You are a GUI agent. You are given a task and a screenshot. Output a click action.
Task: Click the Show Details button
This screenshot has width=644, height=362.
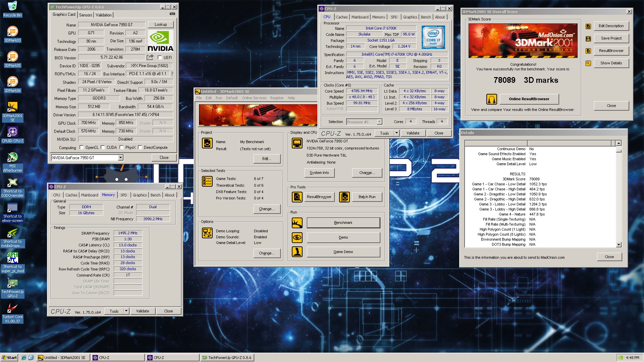(611, 63)
